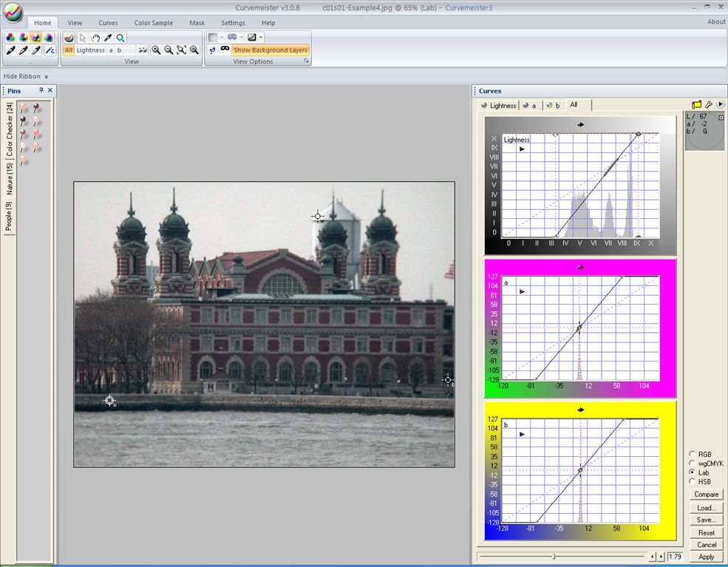The image size is (728, 567).
Task: Open the Home ribbon tab
Action: point(43,22)
